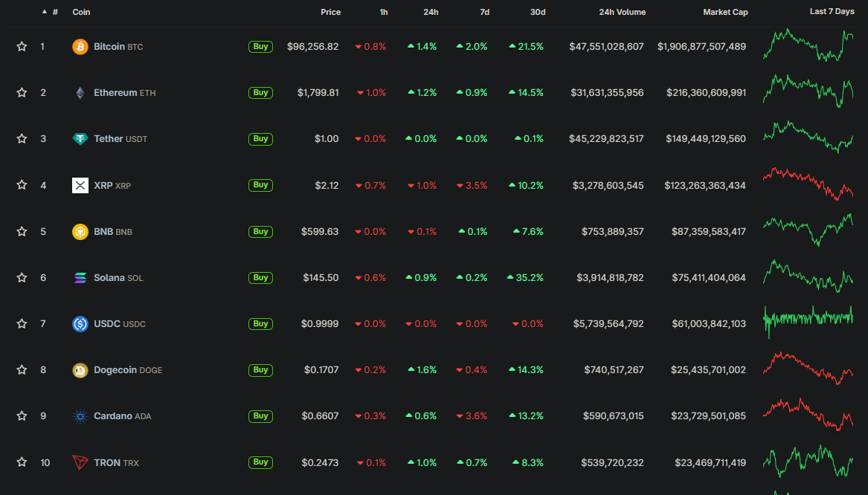The width and height of the screenshot is (868, 495).
Task: Sort coins by 24h Volume header
Action: 622,12
